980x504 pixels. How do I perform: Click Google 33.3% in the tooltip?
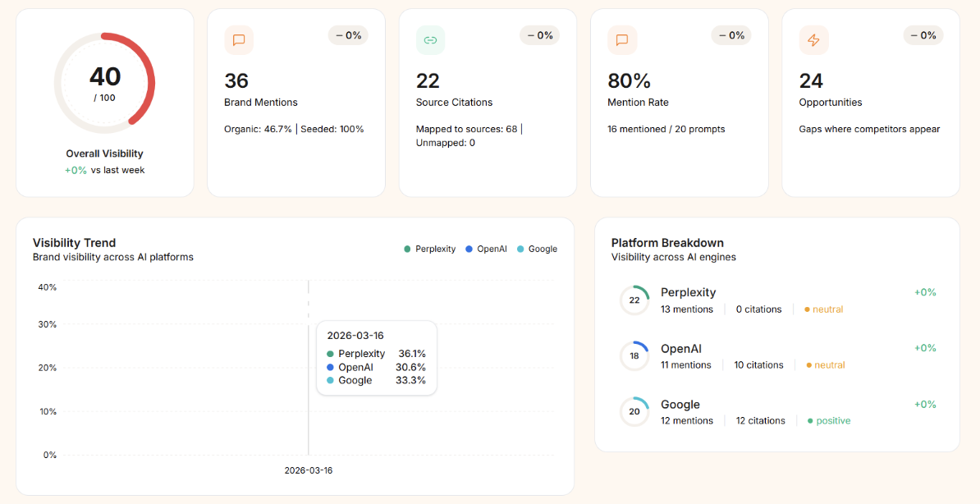pos(376,380)
